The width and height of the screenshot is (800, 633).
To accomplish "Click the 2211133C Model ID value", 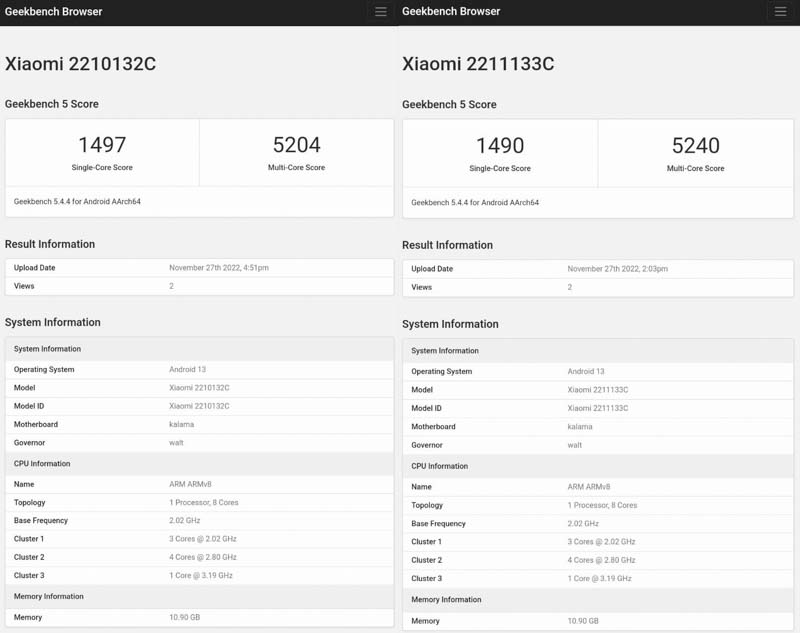I will tap(597, 408).
